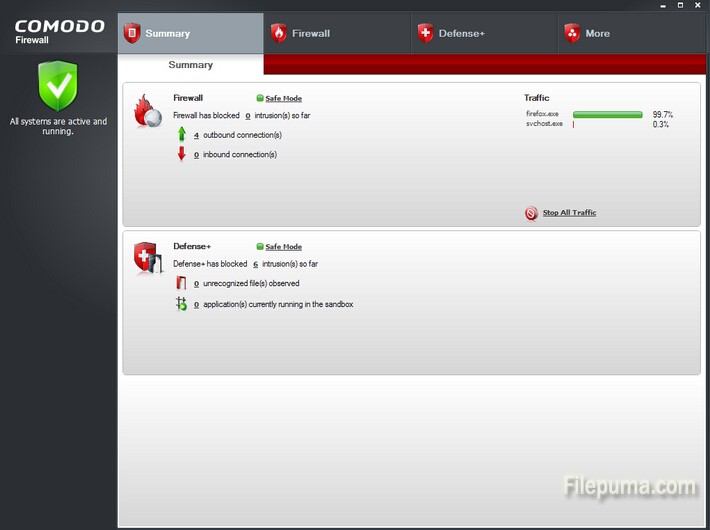Click the green outbound connections arrow
Viewport: 710px width, 530px height.
[182, 134]
